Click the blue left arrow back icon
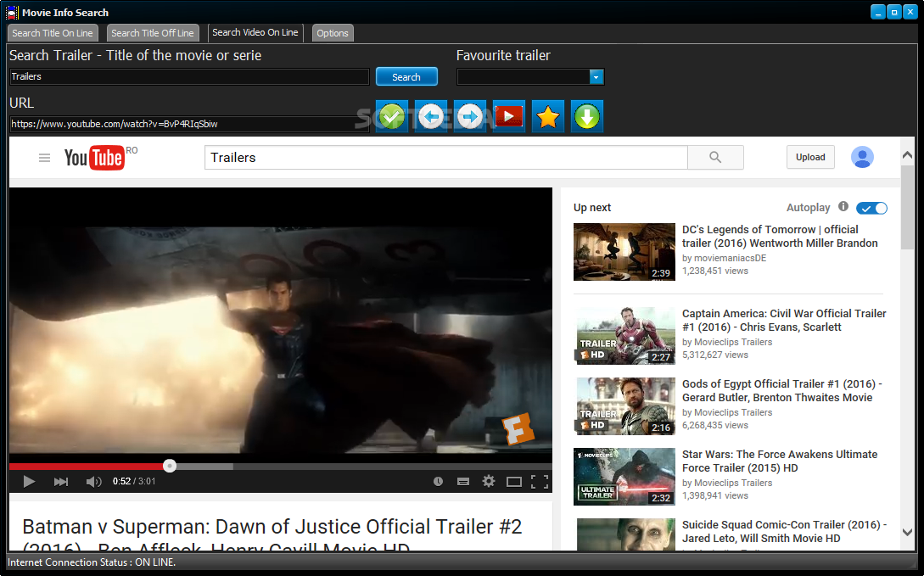The width and height of the screenshot is (924, 576). tap(431, 116)
